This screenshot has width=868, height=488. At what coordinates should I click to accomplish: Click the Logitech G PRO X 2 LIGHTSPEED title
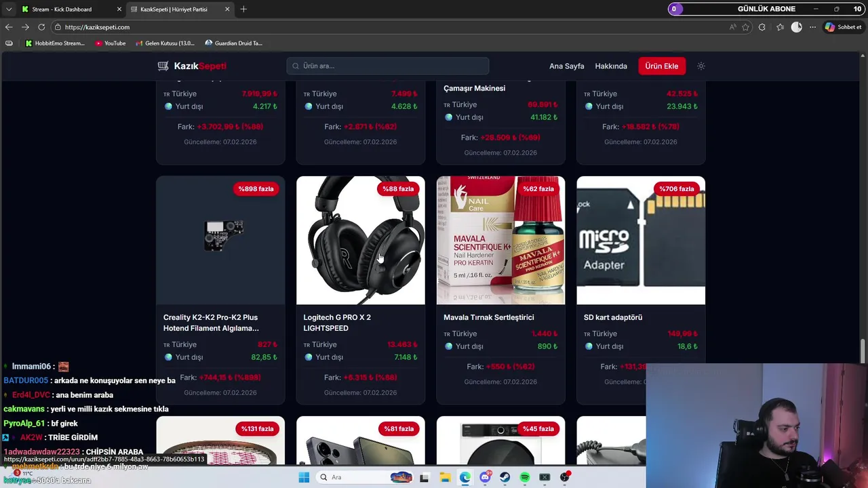click(337, 323)
